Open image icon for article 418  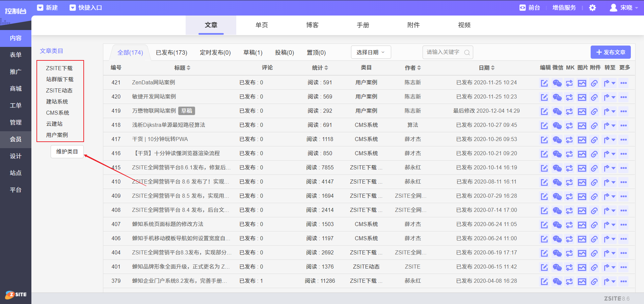(582, 126)
